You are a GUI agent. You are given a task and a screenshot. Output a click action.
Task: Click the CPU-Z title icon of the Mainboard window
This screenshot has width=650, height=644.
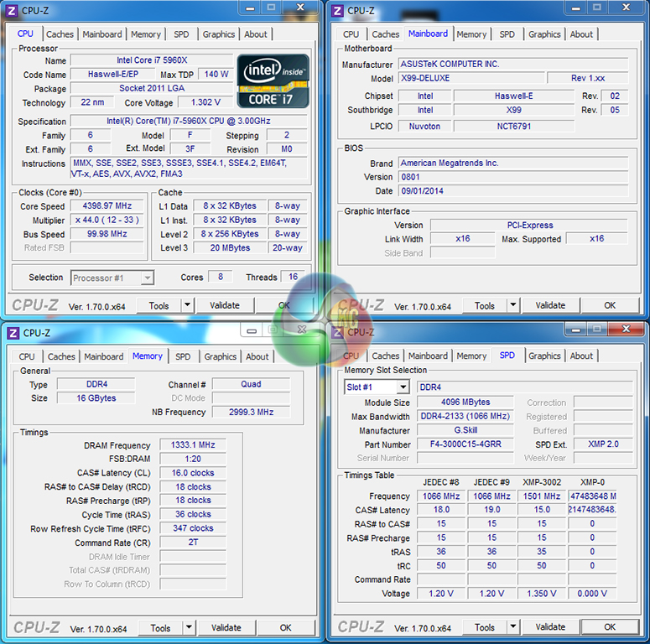click(337, 11)
